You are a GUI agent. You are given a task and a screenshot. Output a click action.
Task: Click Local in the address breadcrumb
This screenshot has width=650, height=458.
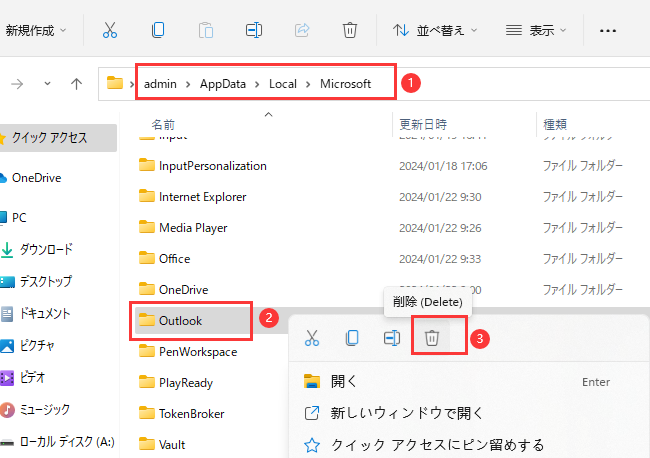point(283,83)
